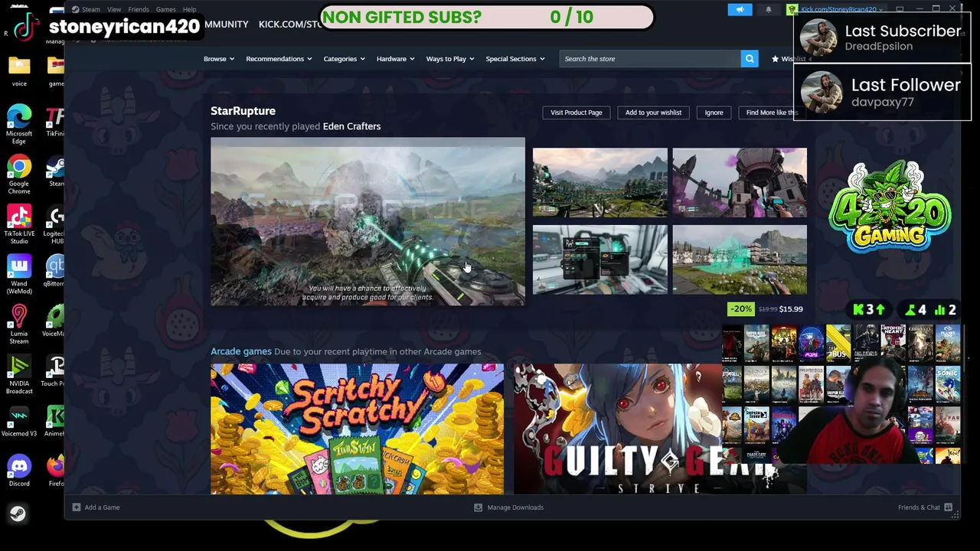
Task: Expand the Browse store dropdown
Action: tap(219, 59)
